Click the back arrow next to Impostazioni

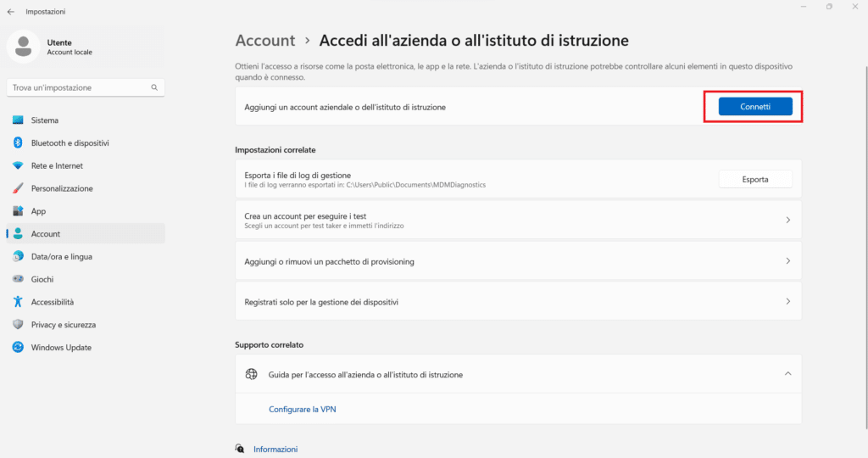click(10, 12)
